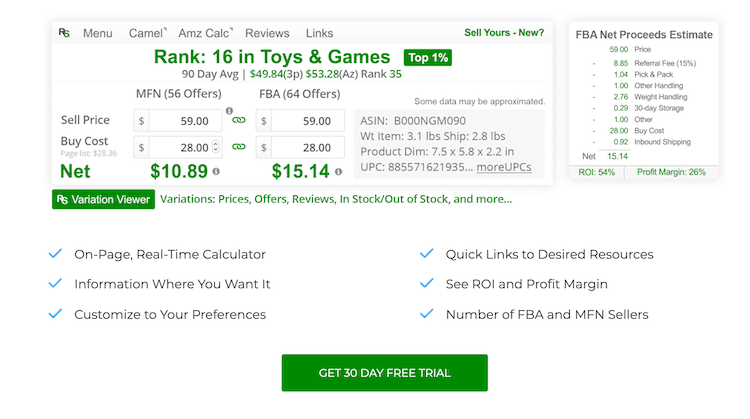Open the Camel menu
Viewport: 750px width, 419px height.
pyautogui.click(x=146, y=33)
